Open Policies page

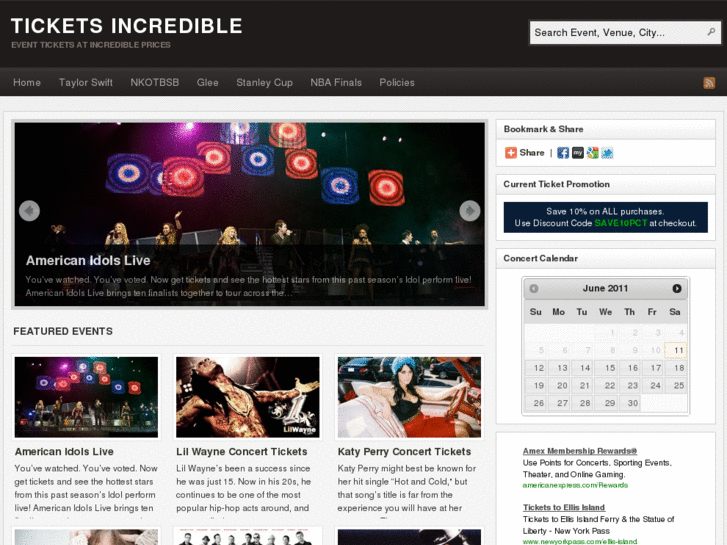tap(397, 83)
